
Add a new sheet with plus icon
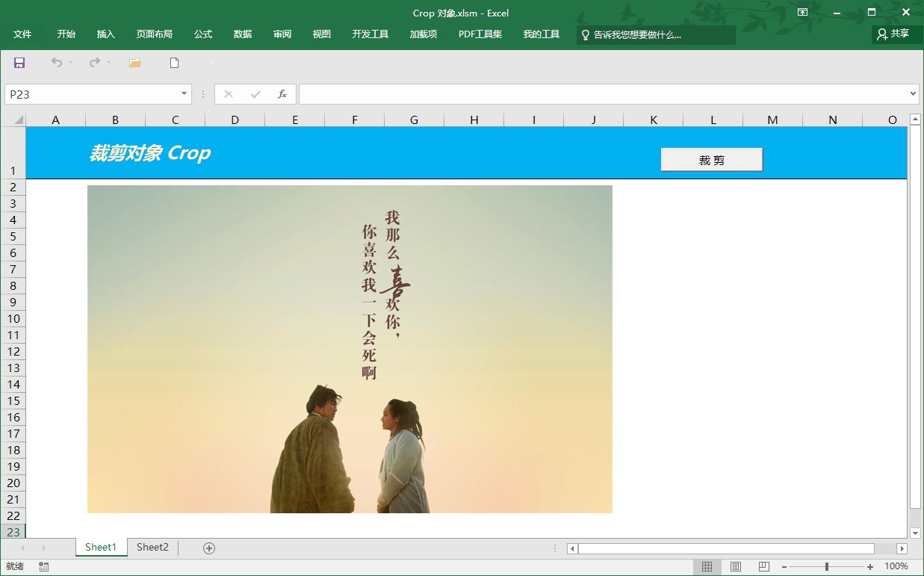[209, 548]
